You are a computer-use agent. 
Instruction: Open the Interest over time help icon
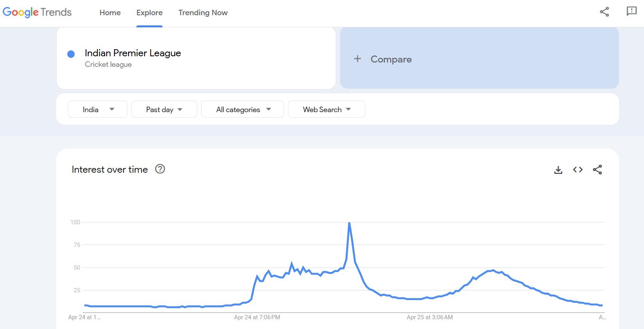coord(160,169)
